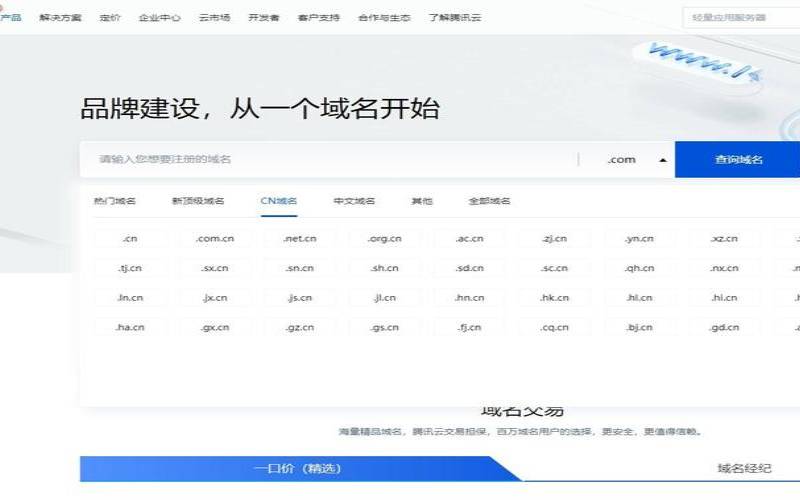Open the 域名经纪 tab
Image resolution: width=800 pixels, height=500 pixels.
(x=744, y=468)
